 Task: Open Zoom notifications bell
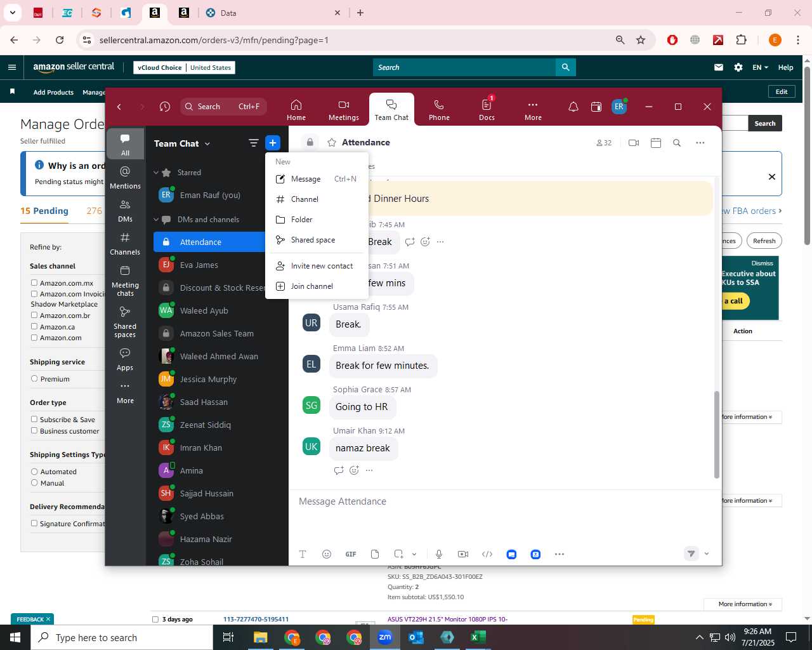(573, 107)
